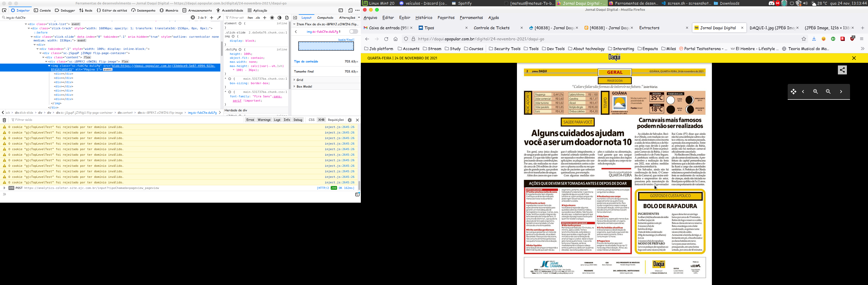
Task: Go to next newspaper page arrow
Action: point(841,92)
